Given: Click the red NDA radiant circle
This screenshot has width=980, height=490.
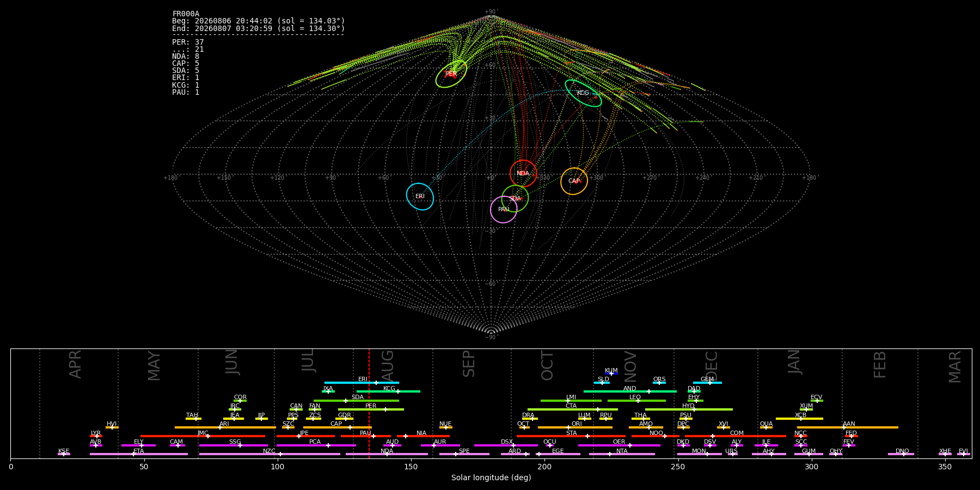Looking at the screenshot, I should [523, 174].
